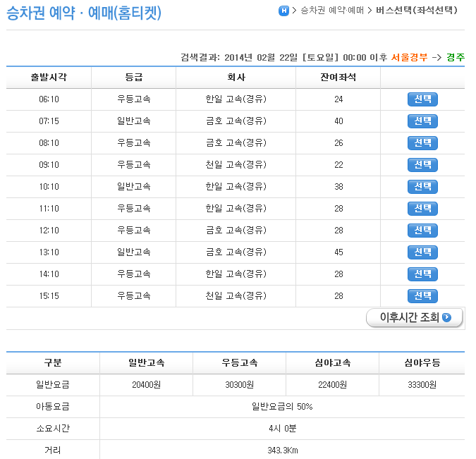Screen dimensions: 476x459
Task: Click the 08:10 departure time cell
Action: (49, 143)
